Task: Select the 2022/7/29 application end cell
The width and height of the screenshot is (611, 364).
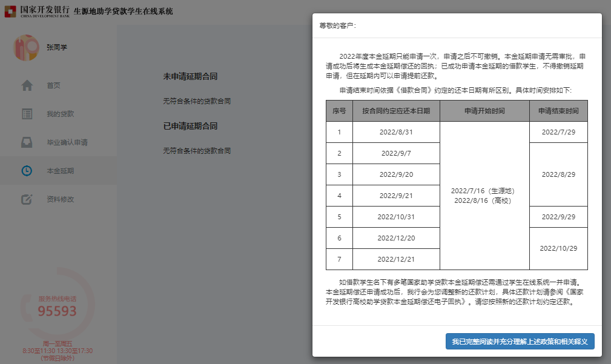Action: (x=558, y=131)
